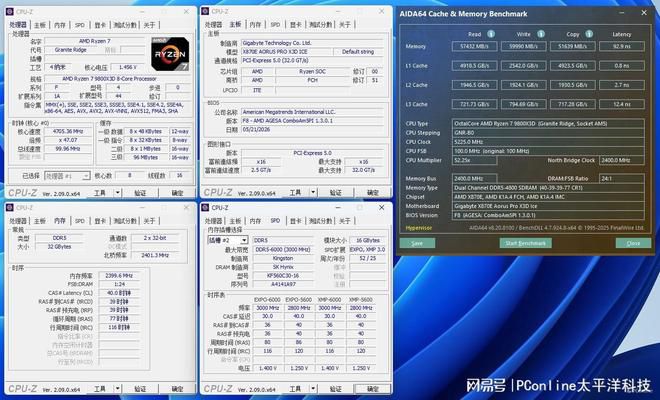
Task: Click the Gigabyte Technology Co. Ltd. manufacturer field
Action: (312, 43)
